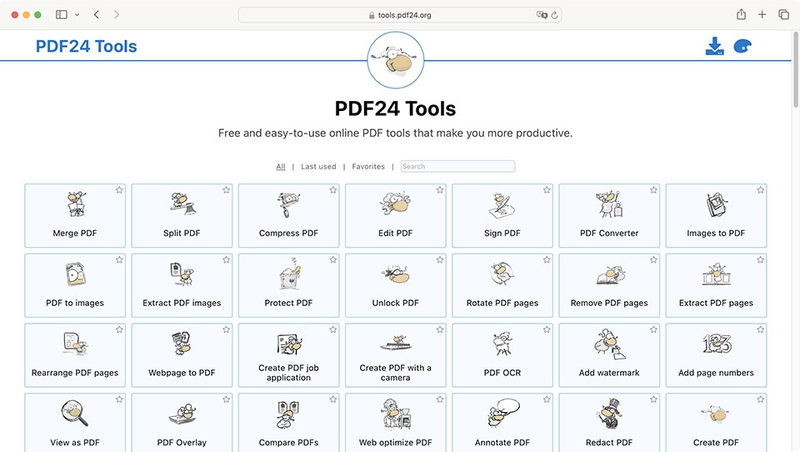
Task: Go back in Safari
Action: 96,15
